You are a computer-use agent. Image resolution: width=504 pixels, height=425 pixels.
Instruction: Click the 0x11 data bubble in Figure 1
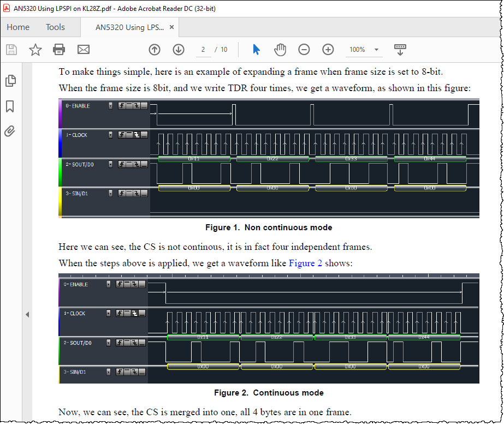point(194,159)
